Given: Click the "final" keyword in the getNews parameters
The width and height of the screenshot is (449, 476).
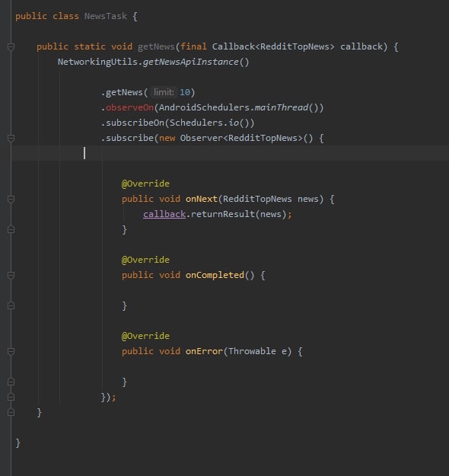Looking at the screenshot, I should click(193, 46).
